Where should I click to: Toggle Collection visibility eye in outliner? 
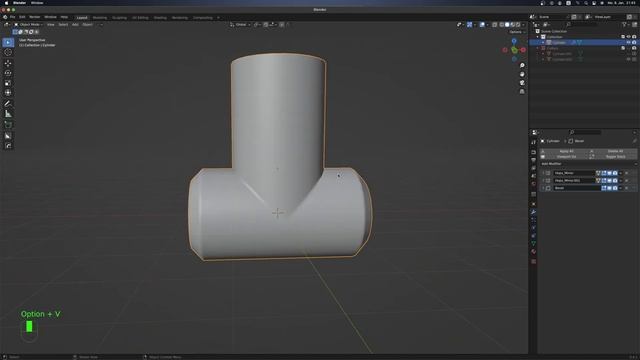(629, 37)
